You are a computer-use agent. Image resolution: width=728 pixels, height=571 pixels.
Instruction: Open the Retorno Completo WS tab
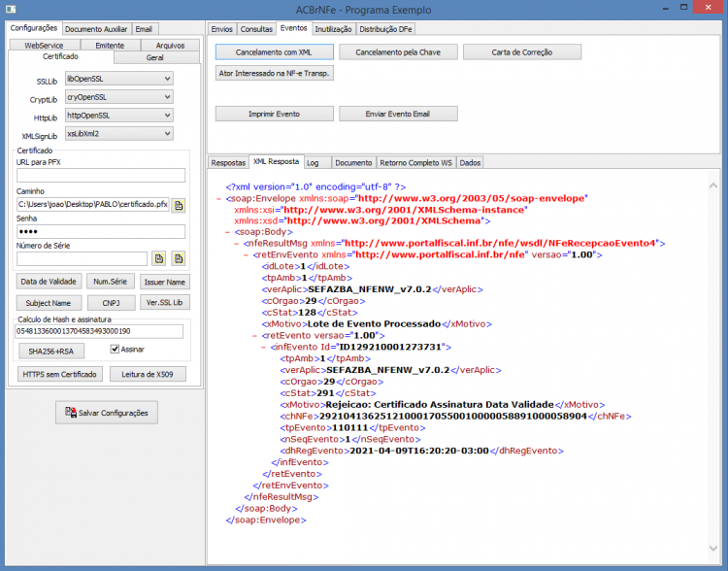coord(415,162)
